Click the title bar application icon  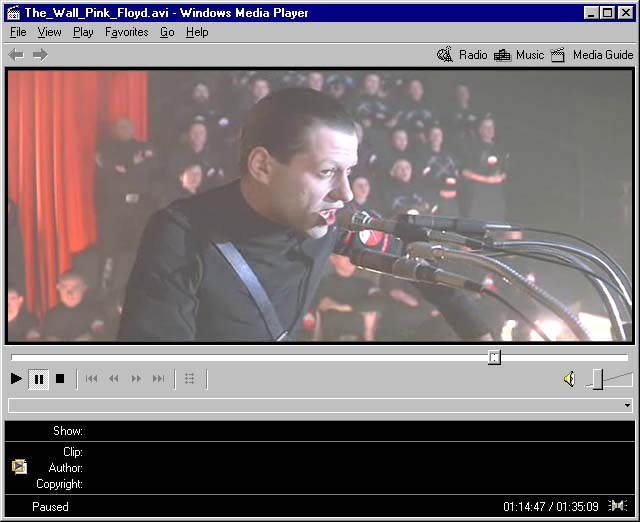click(13, 13)
